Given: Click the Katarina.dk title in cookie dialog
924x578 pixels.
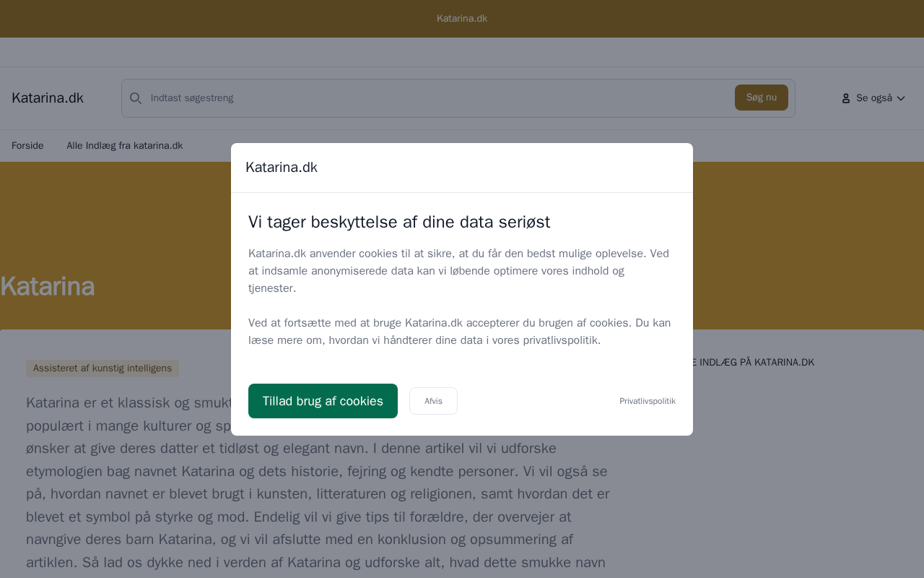Looking at the screenshot, I should (282, 168).
